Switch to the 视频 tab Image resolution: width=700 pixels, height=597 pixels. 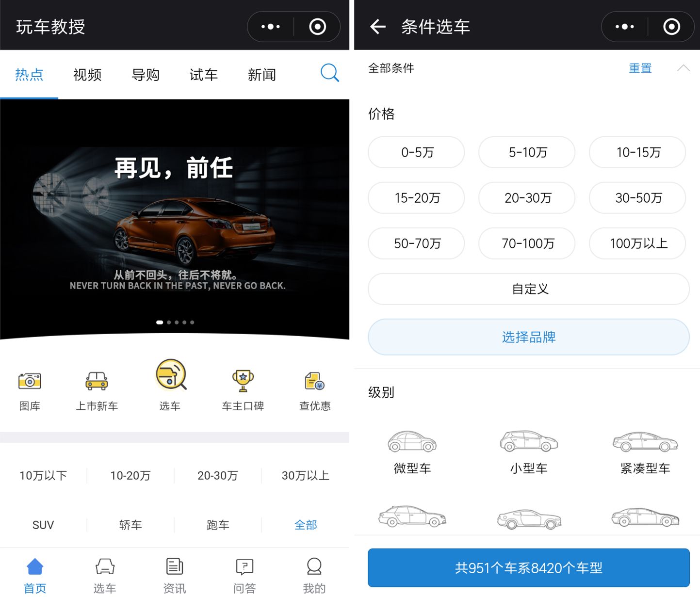87,75
